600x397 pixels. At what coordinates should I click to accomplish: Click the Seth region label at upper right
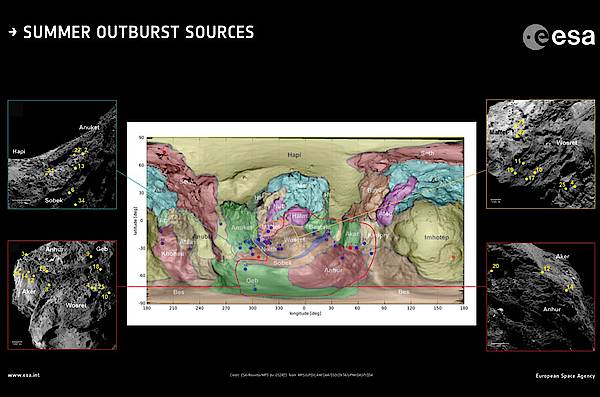427,153
